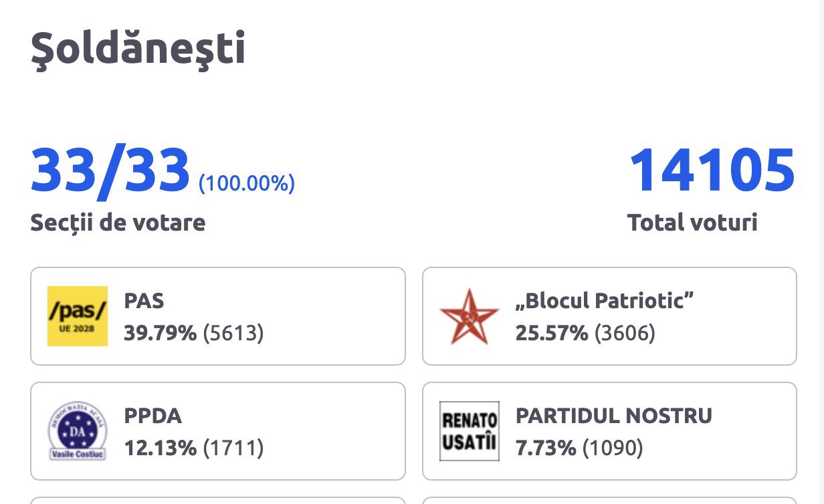This screenshot has height=504, width=824.
Task: Click the 33/33 polling stations counter
Action: coord(110,171)
